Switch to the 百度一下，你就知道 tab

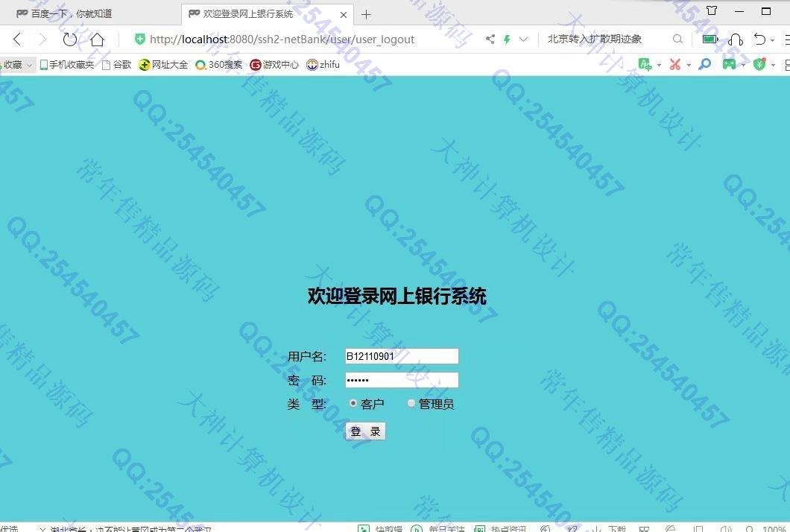pos(91,13)
